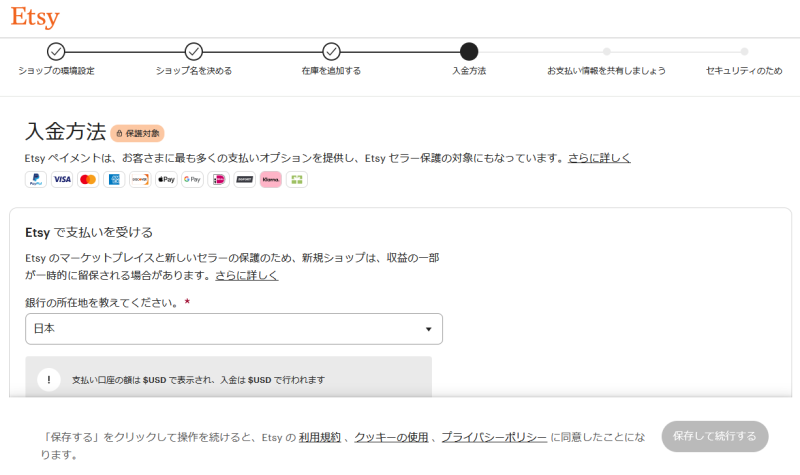Click the 銀行の所在地を教えてください label

point(102,303)
